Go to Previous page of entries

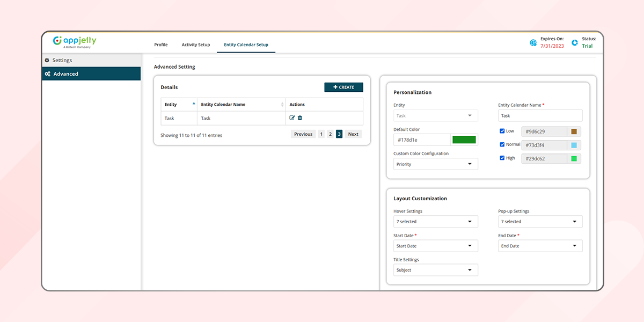pyautogui.click(x=303, y=134)
